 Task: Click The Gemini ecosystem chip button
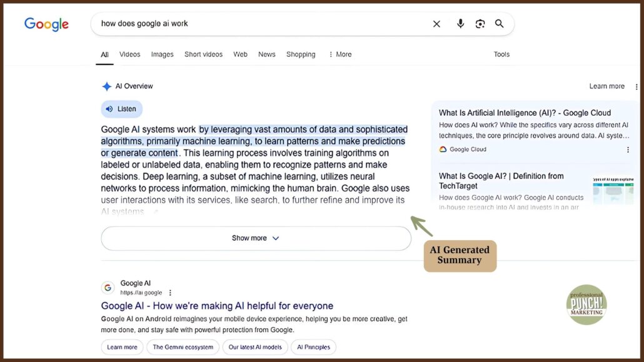coord(183,347)
